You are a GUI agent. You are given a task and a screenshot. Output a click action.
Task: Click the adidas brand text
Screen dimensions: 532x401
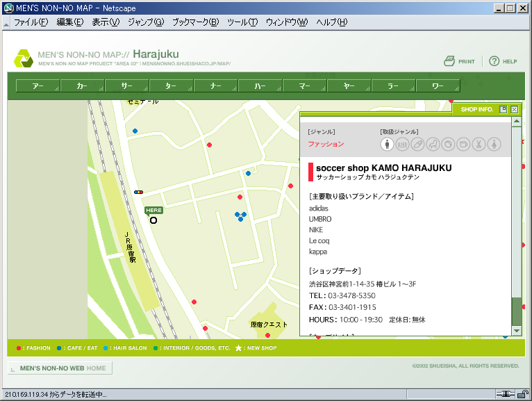click(319, 208)
